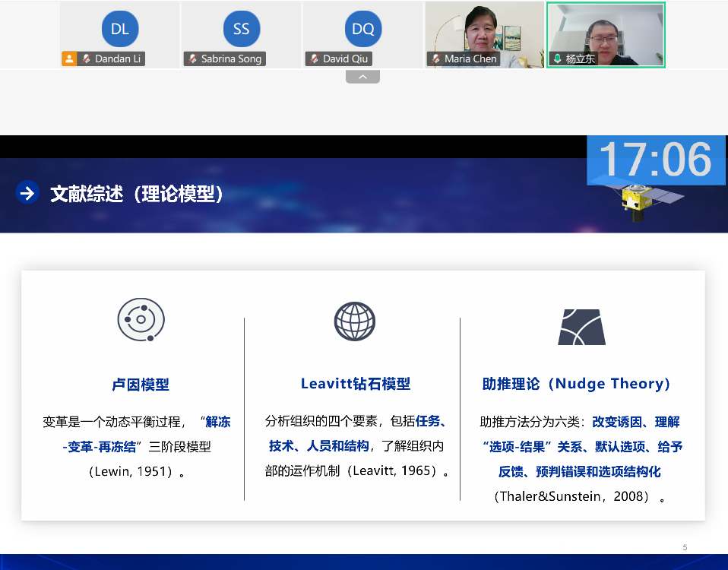This screenshot has width=728, height=570.
Task: Click the Sabrina Song name label
Action: pyautogui.click(x=231, y=59)
